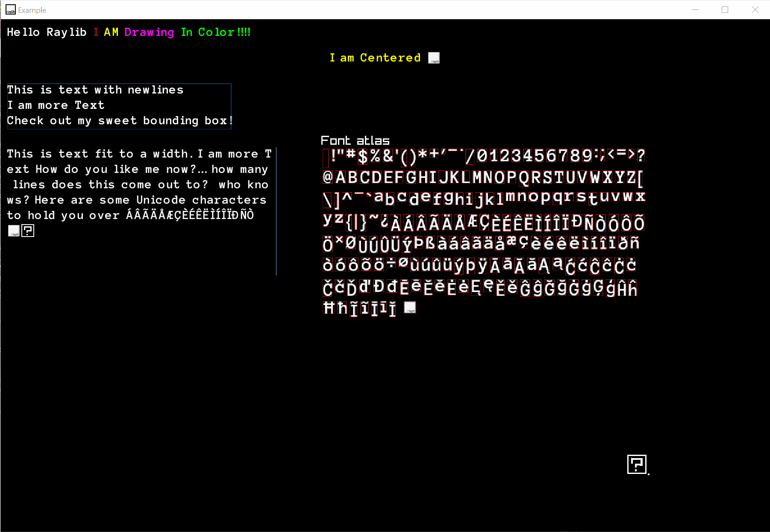Screen dimensions: 770x532
Task: Click the raylib logo at end of font atlas
Action: point(410,307)
